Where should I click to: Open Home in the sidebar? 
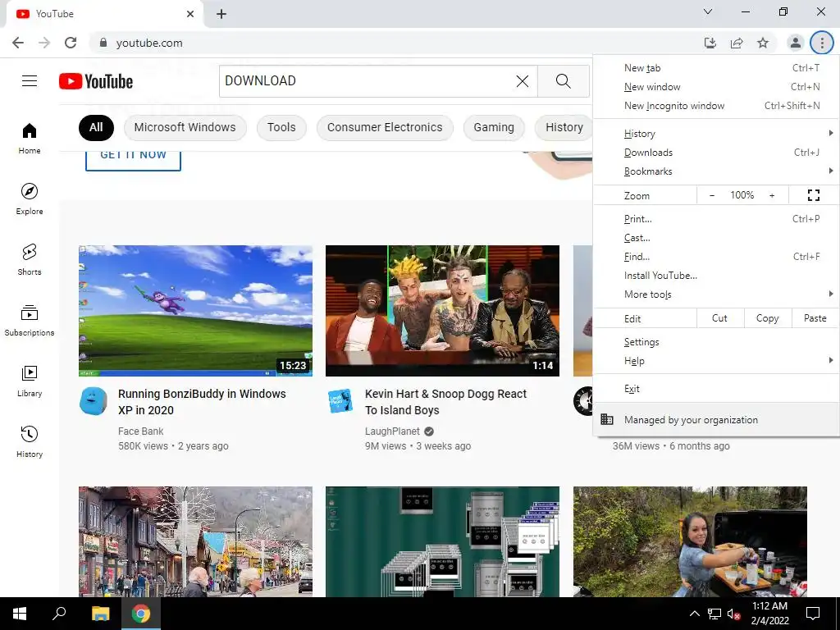(x=30, y=138)
